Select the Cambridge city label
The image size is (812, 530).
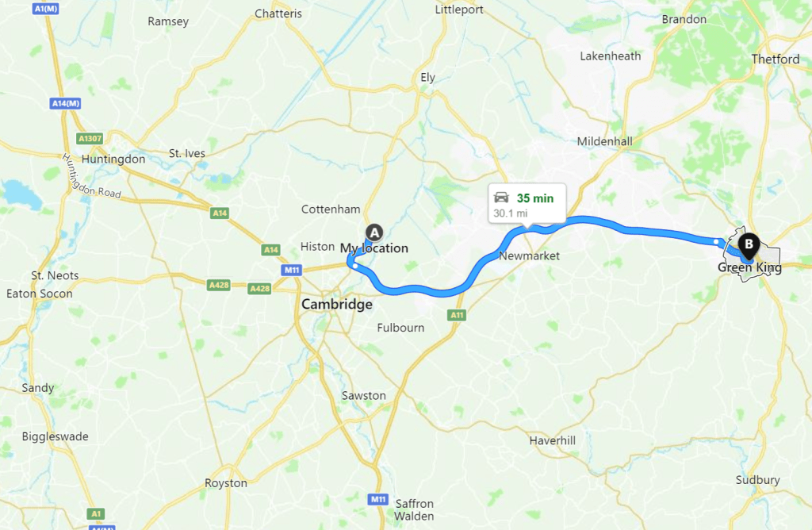(x=336, y=304)
